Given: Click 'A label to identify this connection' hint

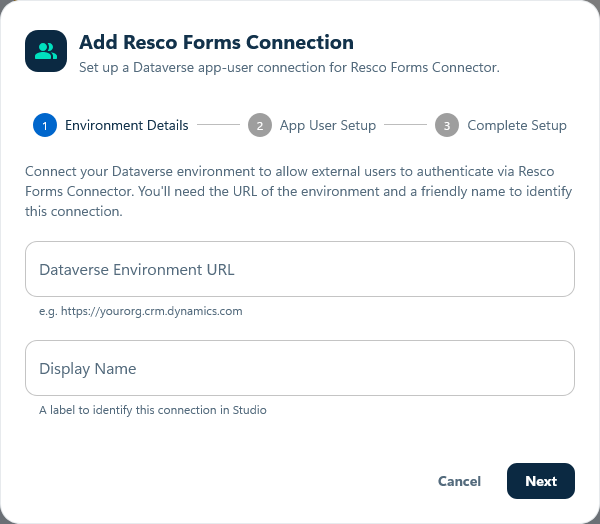Looking at the screenshot, I should [x=153, y=410].
